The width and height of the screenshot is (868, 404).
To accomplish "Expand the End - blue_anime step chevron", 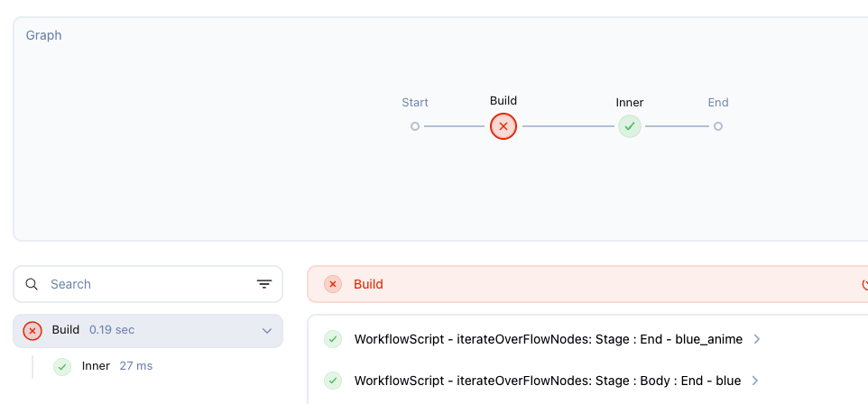I will coord(756,339).
